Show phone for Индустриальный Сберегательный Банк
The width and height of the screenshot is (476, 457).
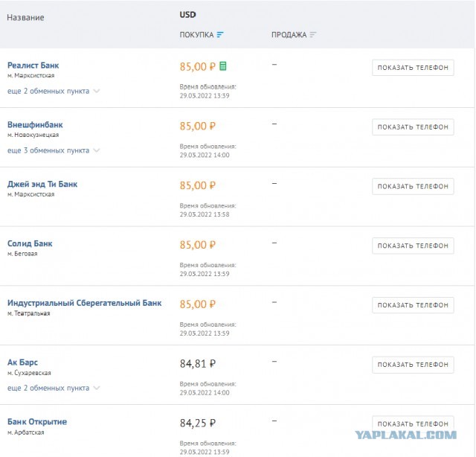pyautogui.click(x=413, y=305)
